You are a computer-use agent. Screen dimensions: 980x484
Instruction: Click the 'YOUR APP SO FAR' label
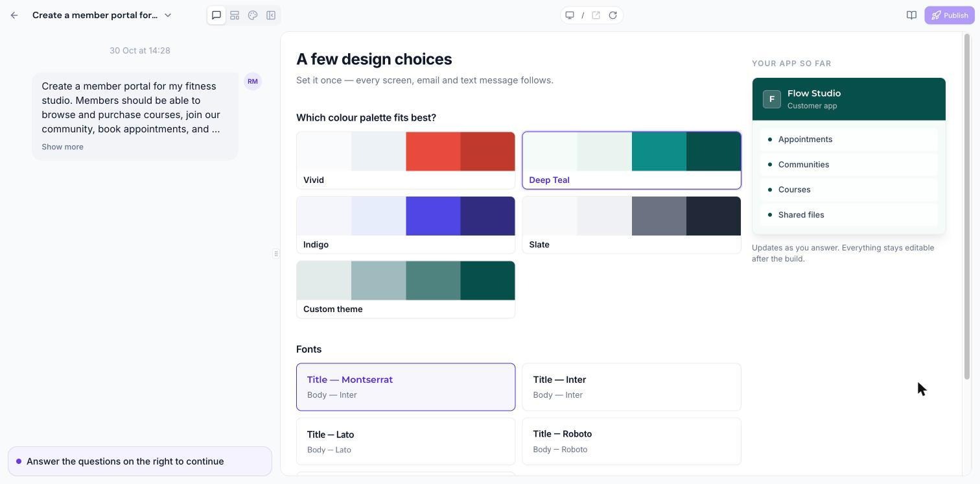coord(791,64)
